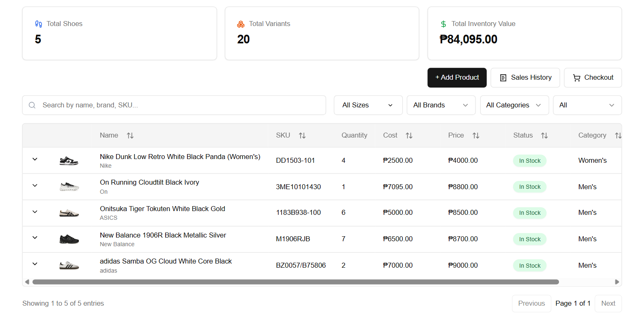644x316 pixels.
Task: Expand the adidas Samba OG row
Action: click(x=35, y=264)
